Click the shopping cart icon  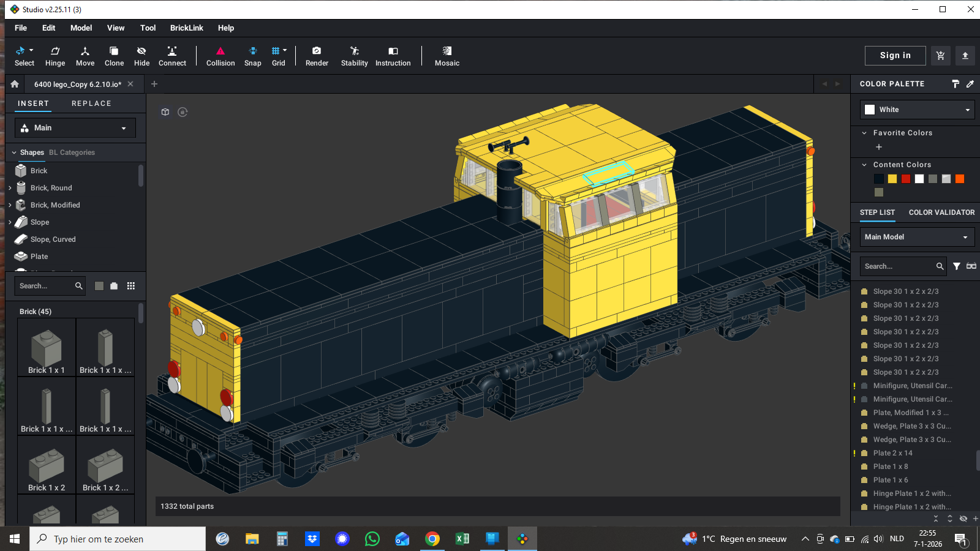[x=940, y=56]
